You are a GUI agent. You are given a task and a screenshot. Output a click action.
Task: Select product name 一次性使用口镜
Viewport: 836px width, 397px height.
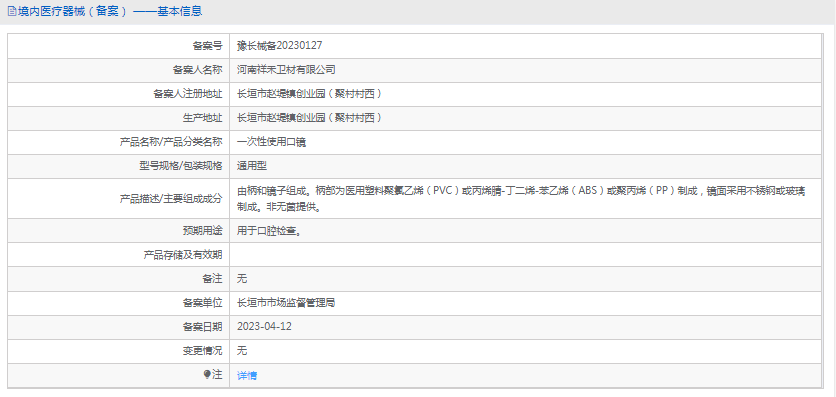click(271, 142)
